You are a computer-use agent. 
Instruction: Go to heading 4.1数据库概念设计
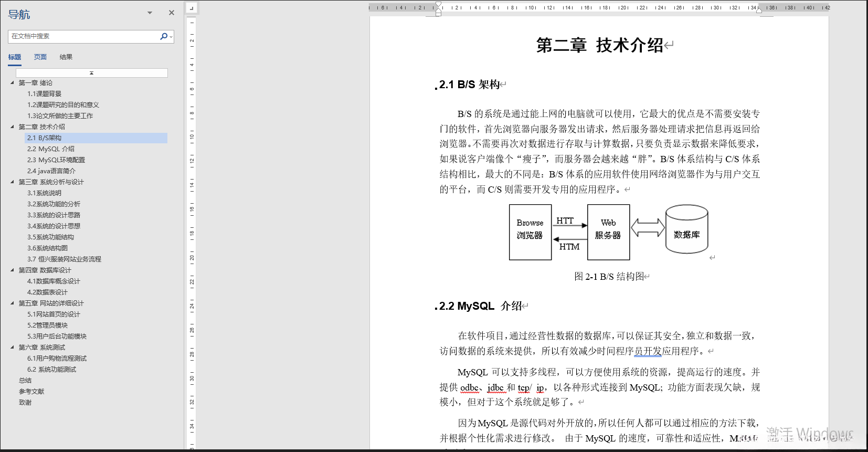click(x=54, y=281)
